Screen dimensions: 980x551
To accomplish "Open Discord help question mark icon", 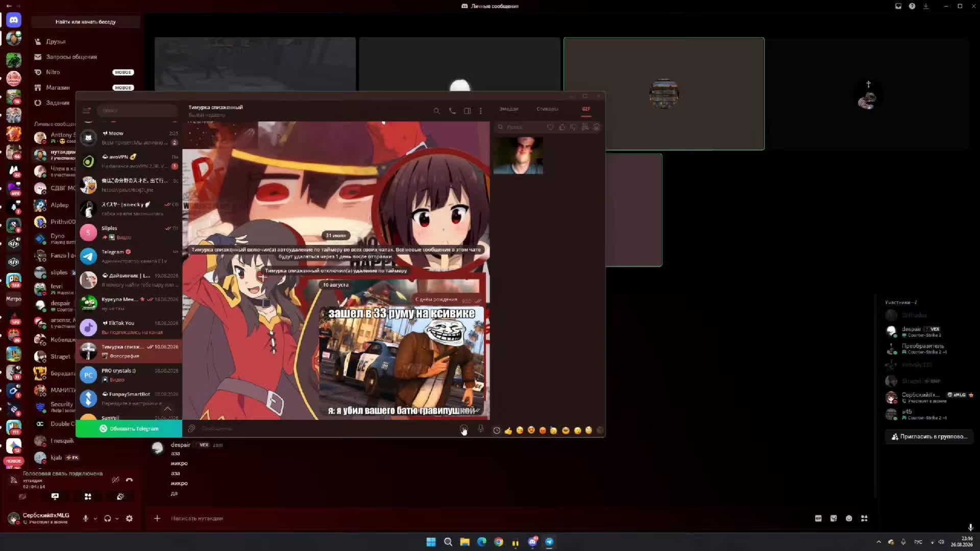I will [912, 6].
